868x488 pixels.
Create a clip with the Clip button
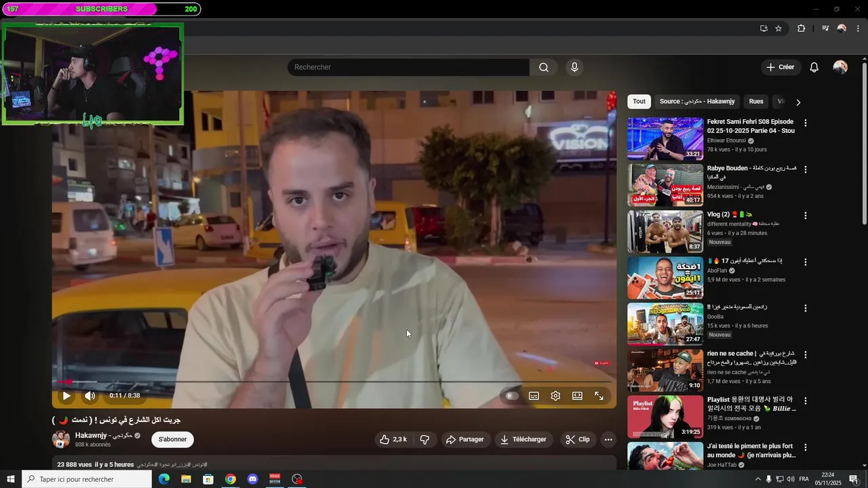point(577,439)
